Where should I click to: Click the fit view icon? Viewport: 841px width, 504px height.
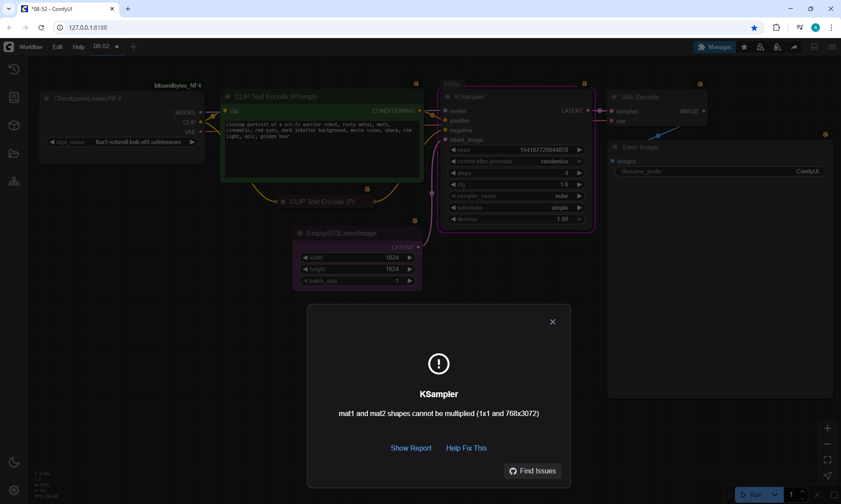tap(827, 460)
